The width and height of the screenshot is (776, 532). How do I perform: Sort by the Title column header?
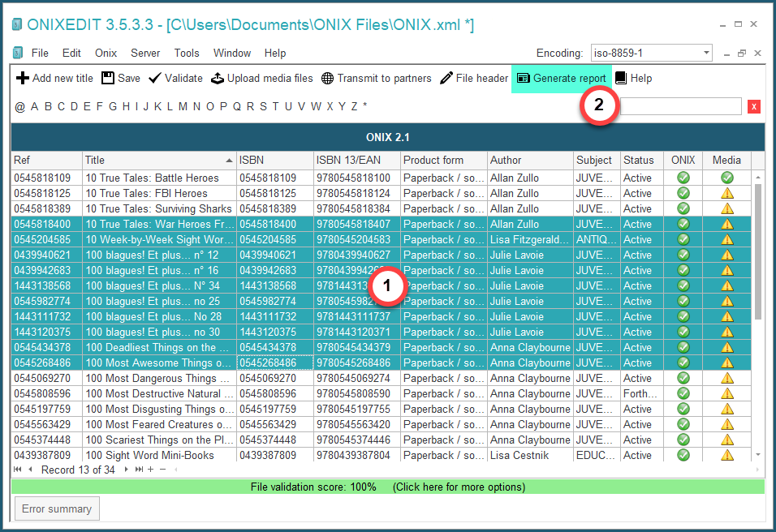coord(159,160)
